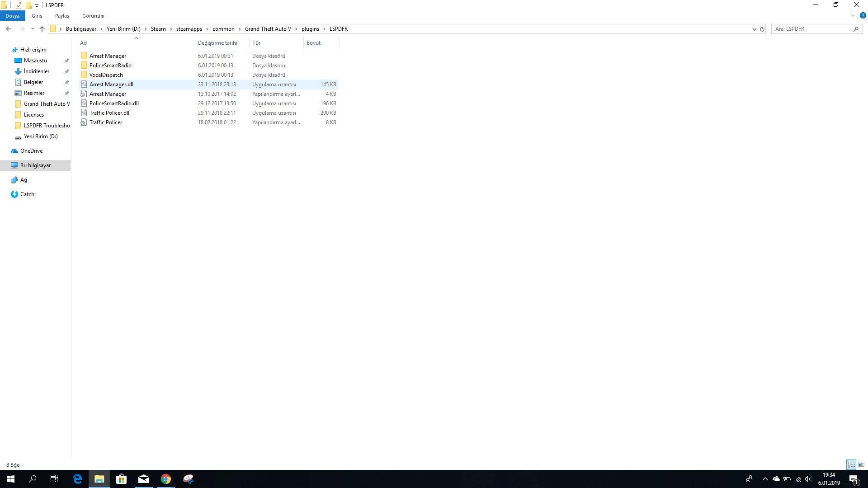Click the Up one level arrow

(42, 29)
